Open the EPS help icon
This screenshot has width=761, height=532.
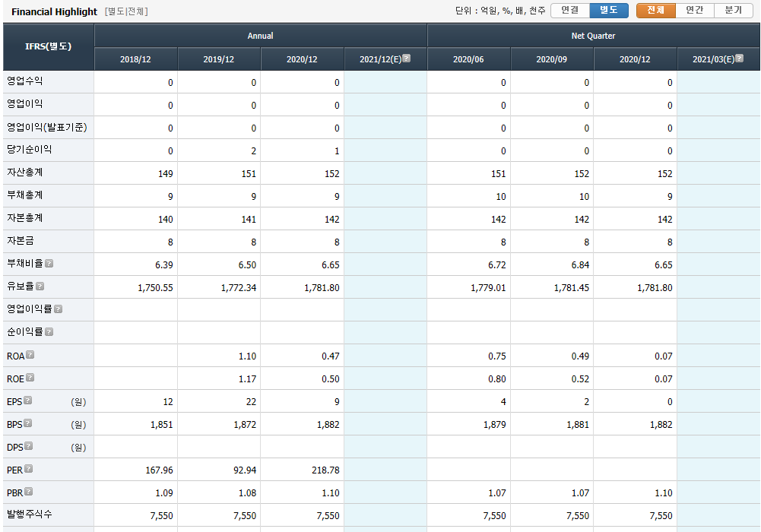(27, 400)
